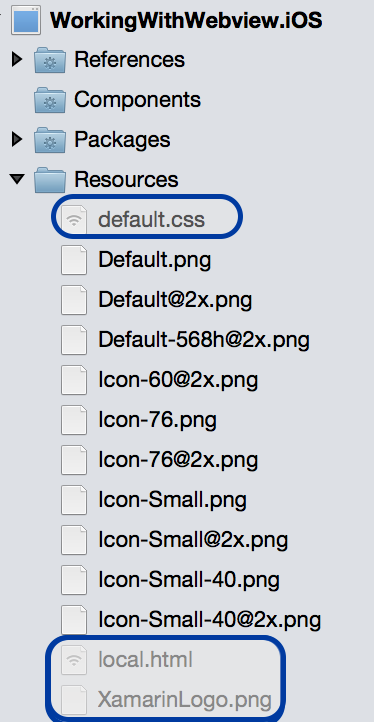Screen dimensions: 374x722
Task: Click the default.css file icon
Action: pos(74,220)
